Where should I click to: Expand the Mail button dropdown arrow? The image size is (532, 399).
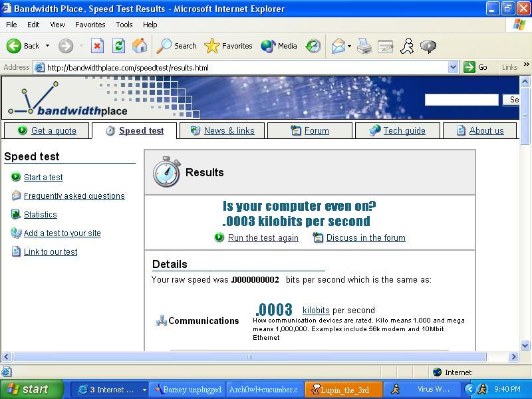point(349,46)
